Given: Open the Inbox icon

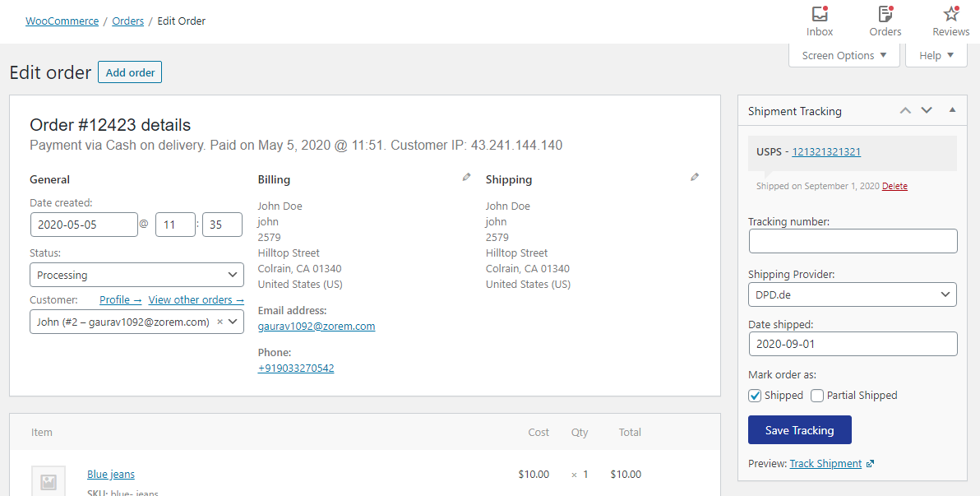Looking at the screenshot, I should tap(819, 15).
